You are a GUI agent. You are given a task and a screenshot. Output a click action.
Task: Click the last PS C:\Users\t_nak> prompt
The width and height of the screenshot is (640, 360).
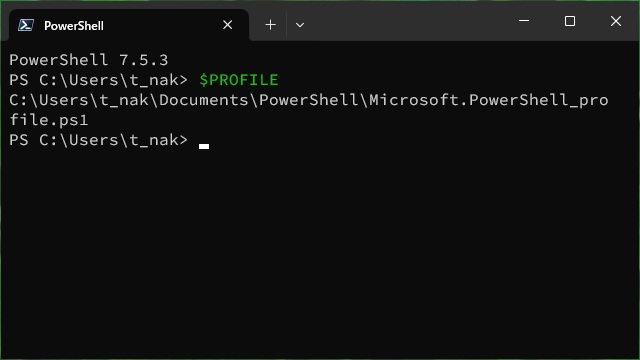98,140
